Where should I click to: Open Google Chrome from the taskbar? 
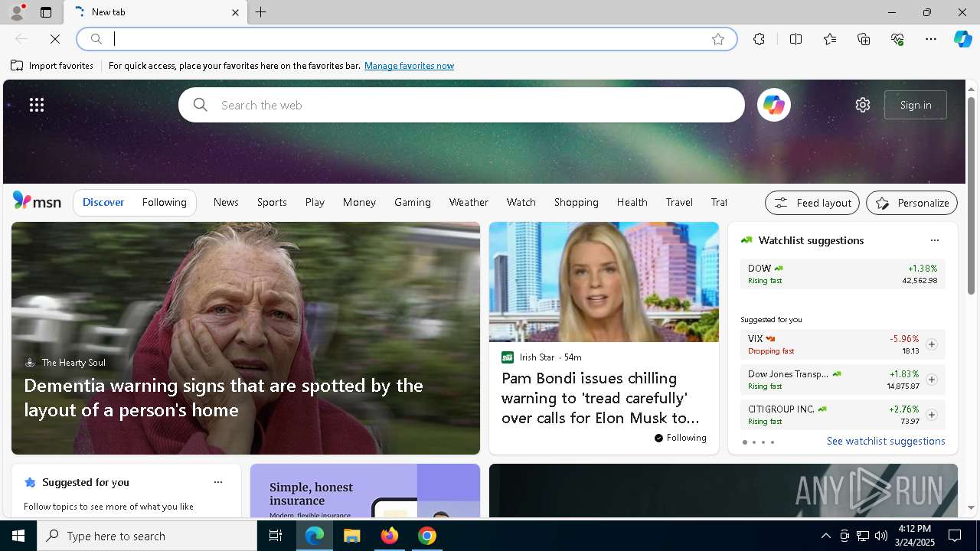(427, 536)
